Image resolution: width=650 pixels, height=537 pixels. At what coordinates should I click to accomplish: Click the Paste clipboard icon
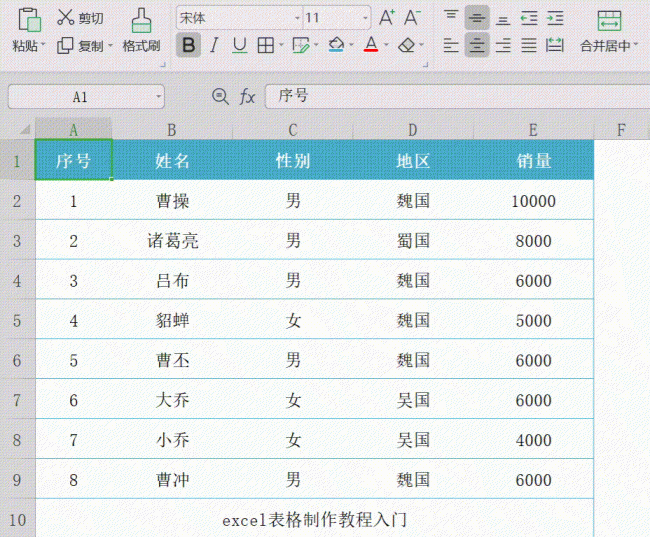(29, 19)
